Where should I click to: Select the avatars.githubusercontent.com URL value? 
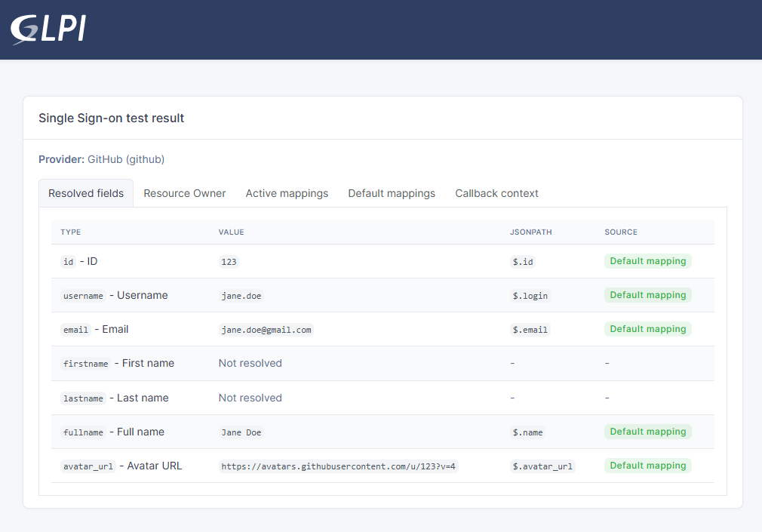tap(338, 466)
